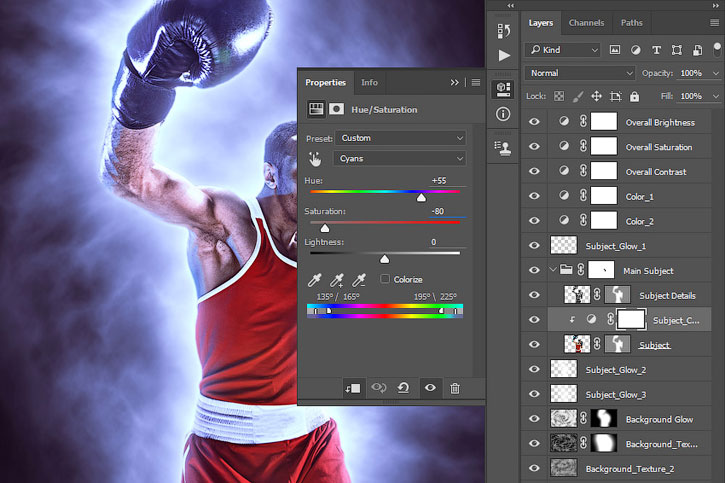725x483 pixels.
Task: Open the History panel icon
Action: tap(504, 31)
